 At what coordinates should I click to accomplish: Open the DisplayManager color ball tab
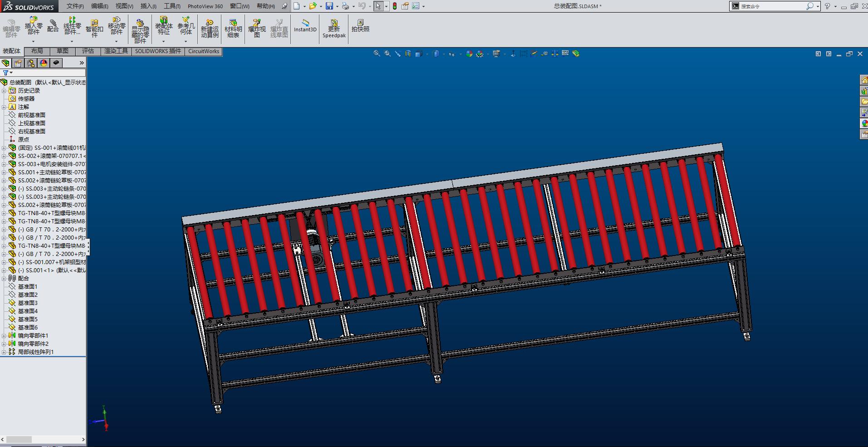[x=44, y=63]
